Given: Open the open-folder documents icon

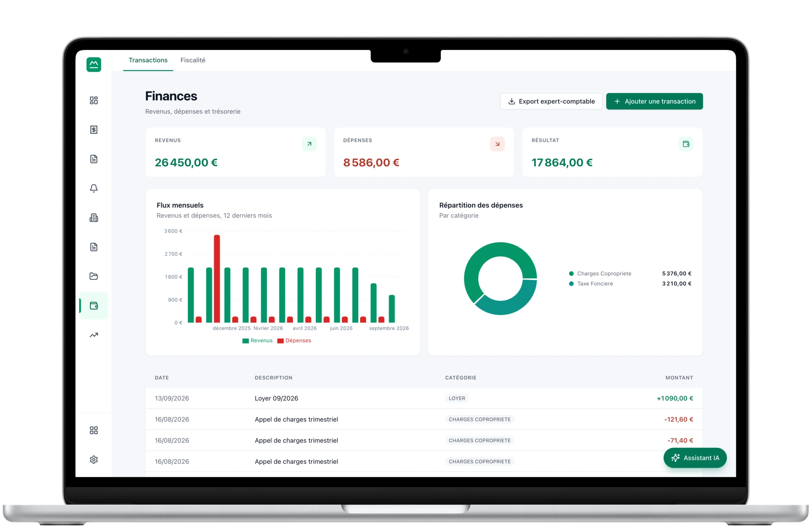Looking at the screenshot, I should (x=94, y=276).
